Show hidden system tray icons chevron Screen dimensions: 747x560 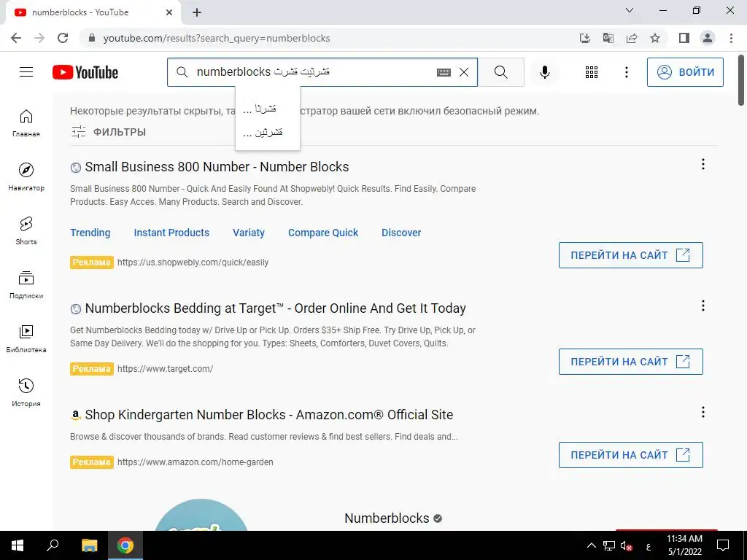click(591, 545)
